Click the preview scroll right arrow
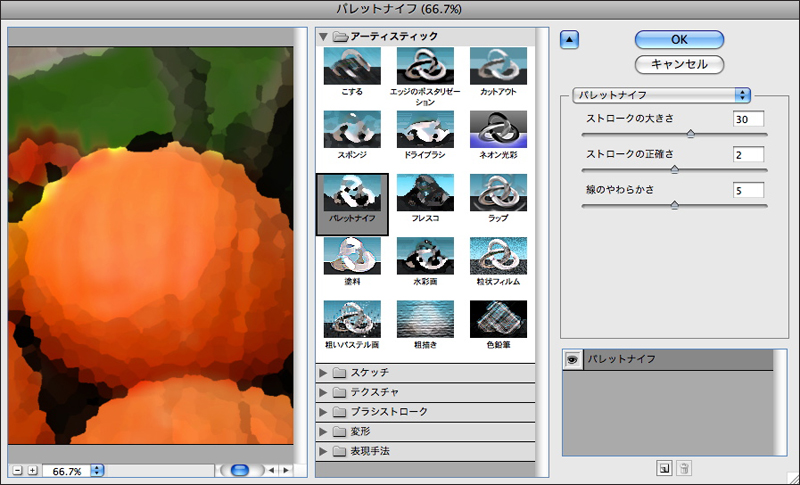This screenshot has height=485, width=800. (286, 470)
